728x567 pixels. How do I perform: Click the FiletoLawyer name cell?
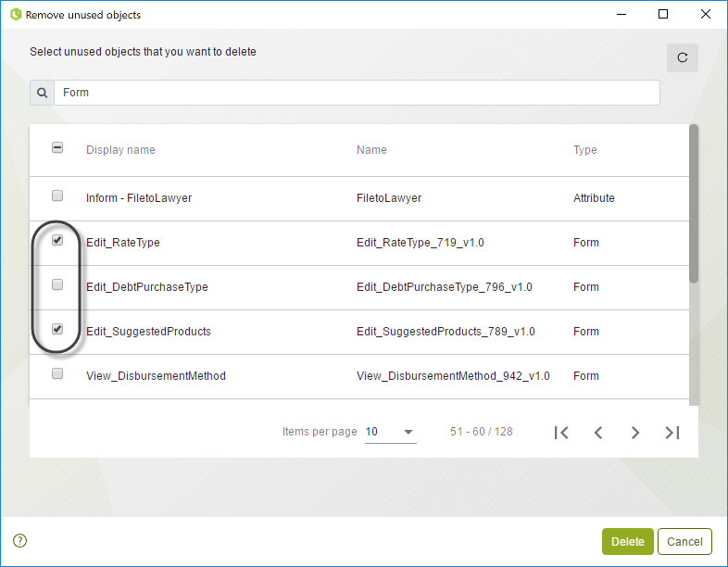click(x=389, y=198)
